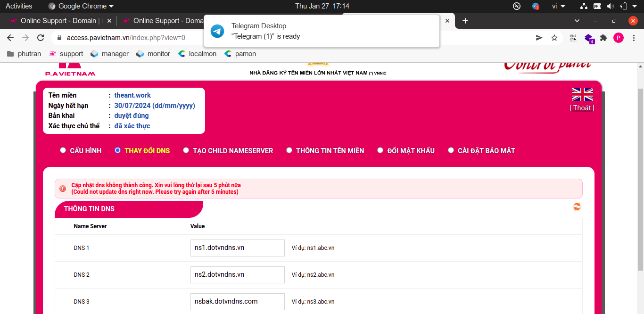This screenshot has width=644, height=314.
Task: Select the CẤU HÌNH radio option
Action: tap(63, 150)
